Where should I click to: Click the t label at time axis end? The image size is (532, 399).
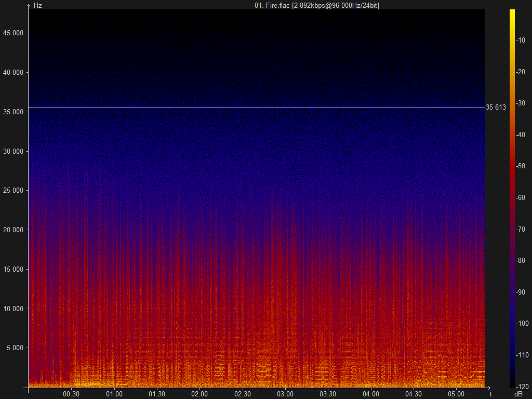[x=490, y=394]
